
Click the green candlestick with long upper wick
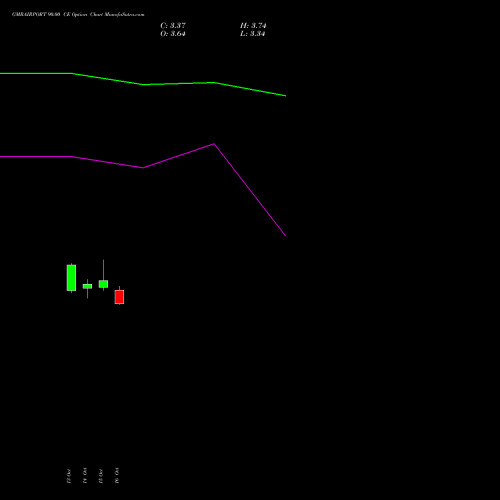103,284
